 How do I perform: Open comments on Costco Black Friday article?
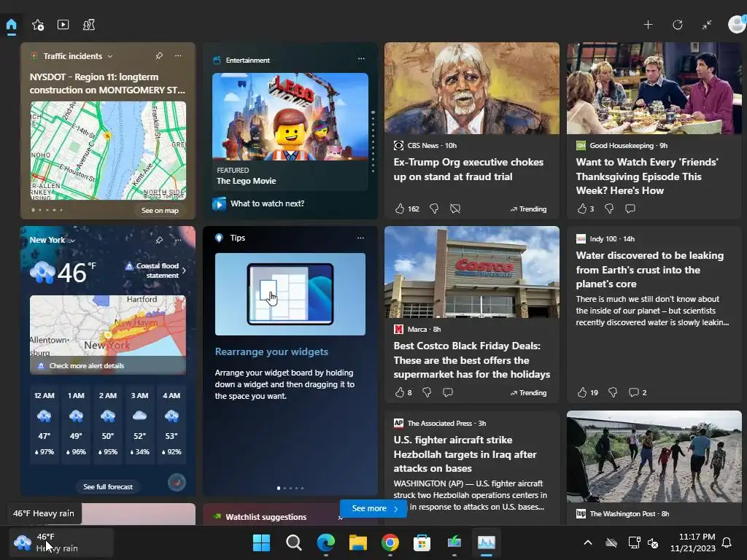(448, 392)
